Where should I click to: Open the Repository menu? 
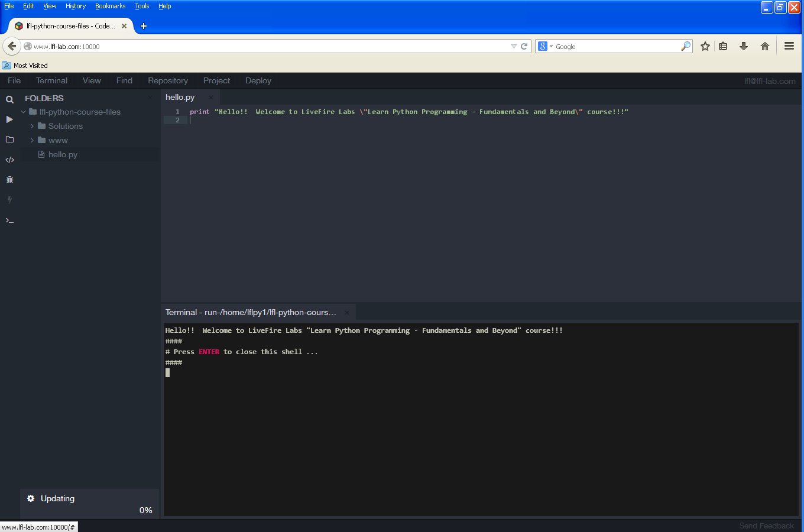click(167, 80)
